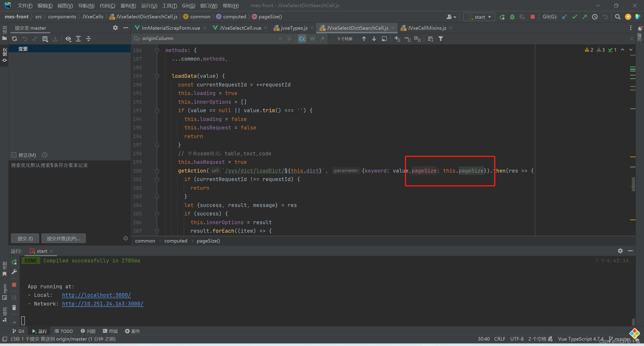Open the localhost:3000 link

(x=96, y=295)
